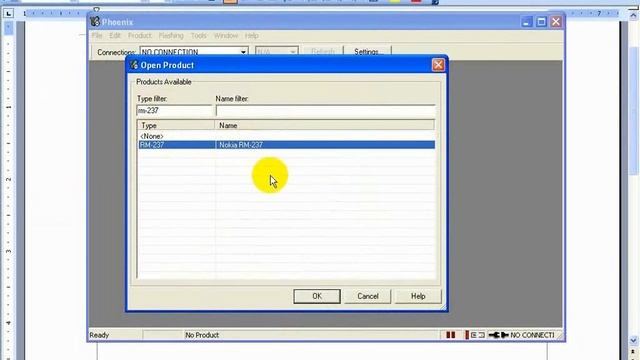Minimize the Phoenix window

coord(527,22)
